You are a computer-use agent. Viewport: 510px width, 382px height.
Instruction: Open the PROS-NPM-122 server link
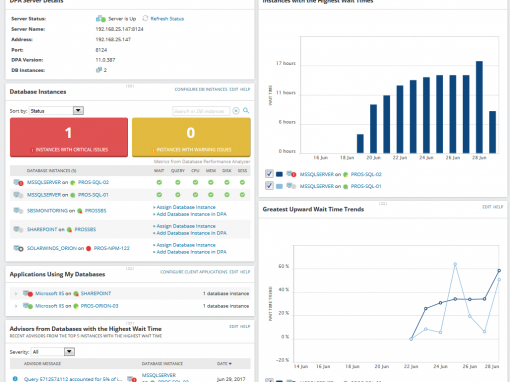tap(112, 248)
